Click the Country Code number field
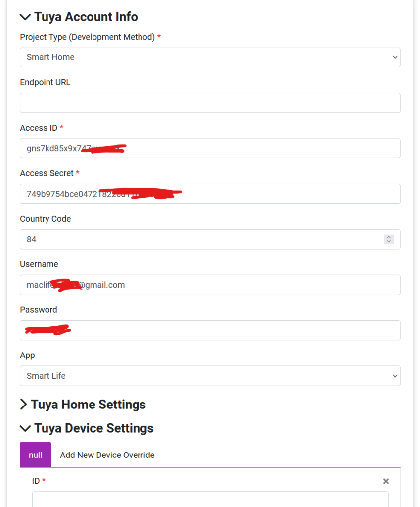Screen dimensions: 420x507 click(x=198, y=239)
